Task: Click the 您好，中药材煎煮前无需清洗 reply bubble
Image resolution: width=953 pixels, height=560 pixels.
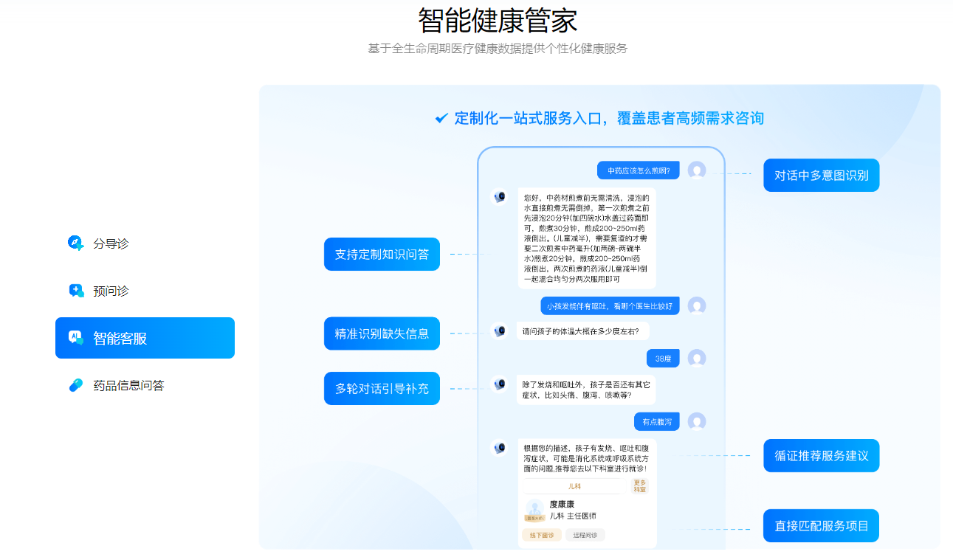Action: coord(586,238)
